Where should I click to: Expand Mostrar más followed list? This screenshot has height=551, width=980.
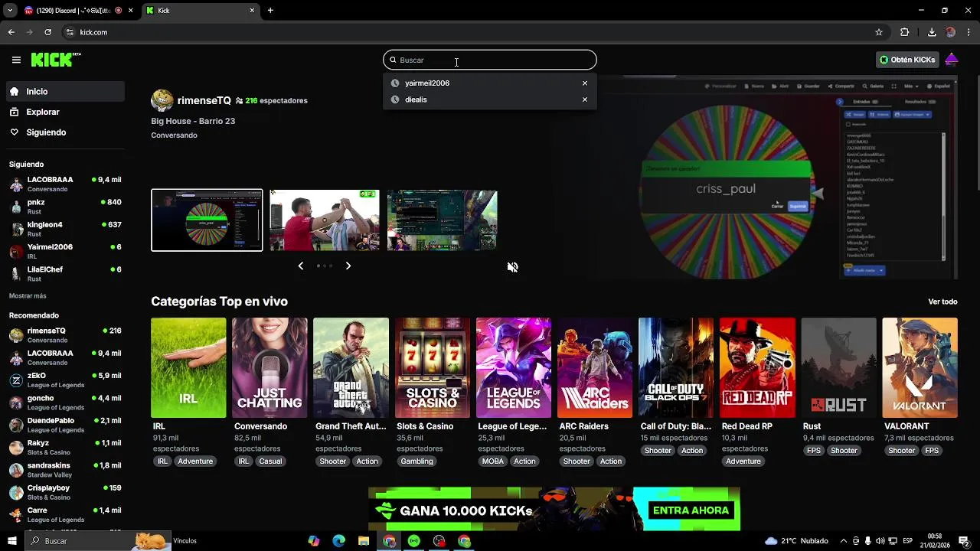[28, 296]
